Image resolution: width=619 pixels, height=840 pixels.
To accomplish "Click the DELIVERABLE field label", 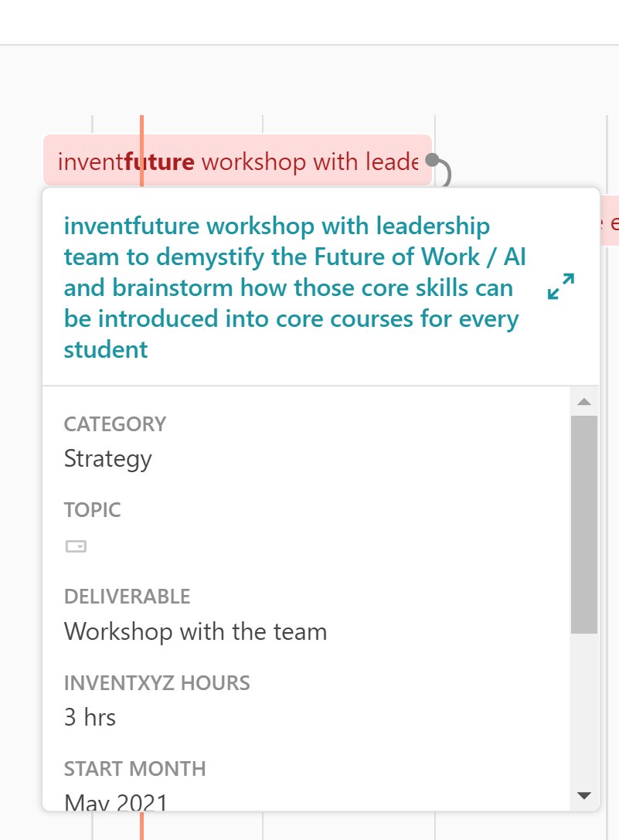I will (x=127, y=597).
